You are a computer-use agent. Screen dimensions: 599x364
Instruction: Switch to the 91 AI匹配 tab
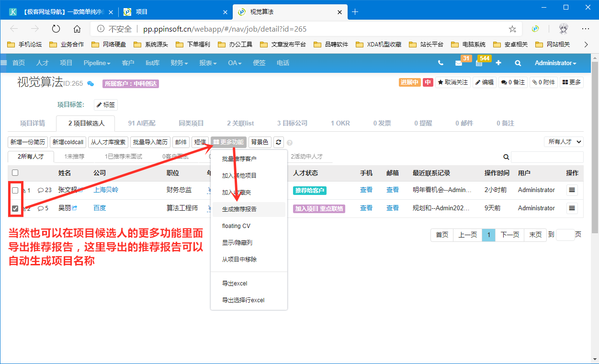[x=141, y=123]
